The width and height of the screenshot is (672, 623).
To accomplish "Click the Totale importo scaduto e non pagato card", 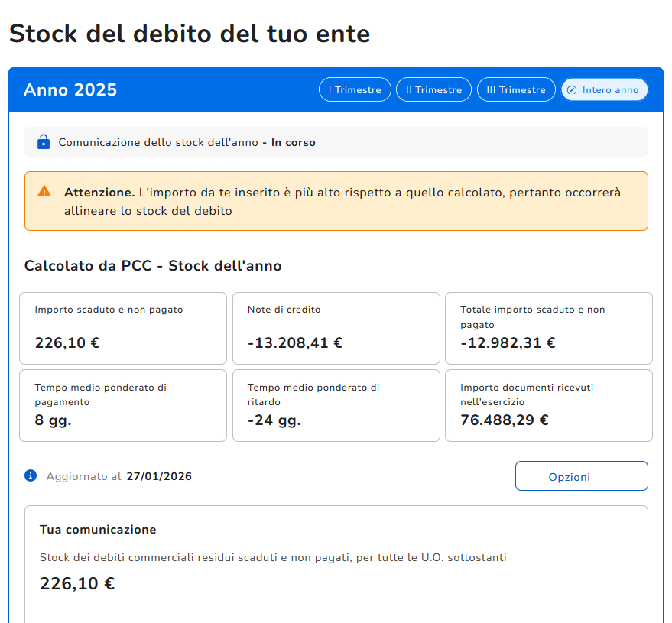I will (x=548, y=328).
